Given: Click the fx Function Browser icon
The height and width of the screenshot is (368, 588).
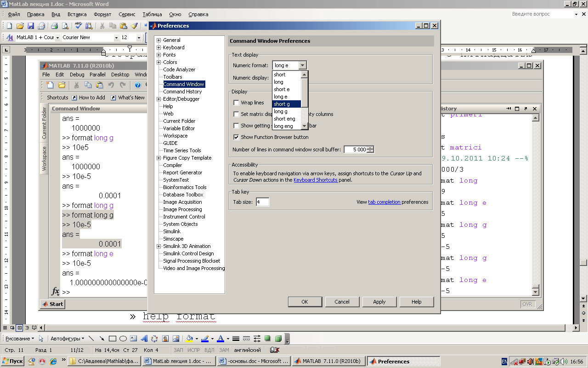Looking at the screenshot, I should click(x=55, y=291).
